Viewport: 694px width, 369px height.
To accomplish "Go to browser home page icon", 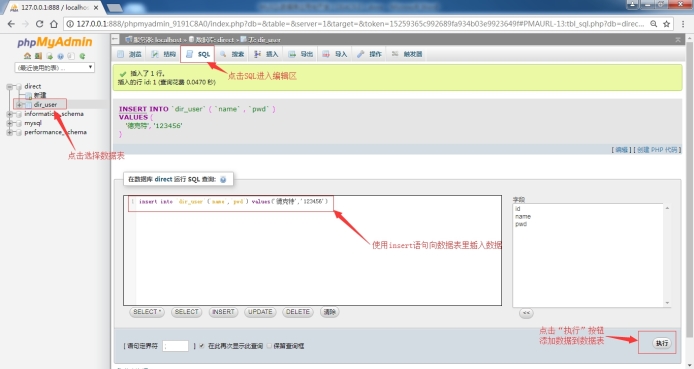I will click(x=54, y=24).
